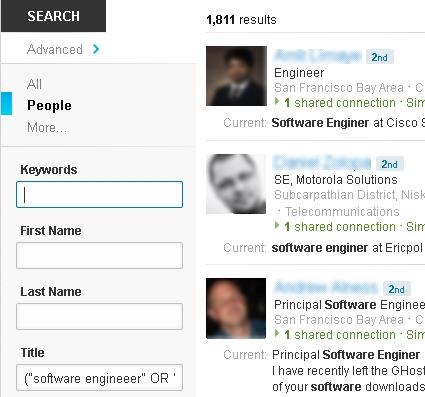
Task: Open the second result's profile photo
Action: click(x=236, y=184)
